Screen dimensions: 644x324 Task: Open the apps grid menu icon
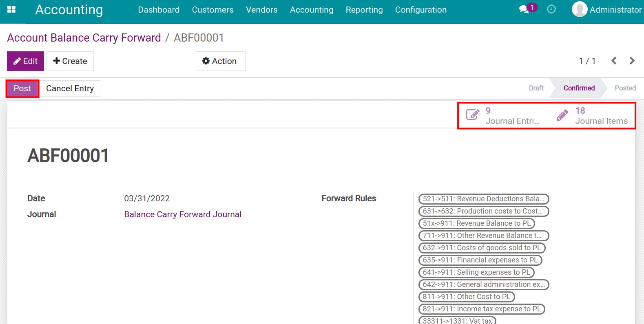[x=11, y=9]
